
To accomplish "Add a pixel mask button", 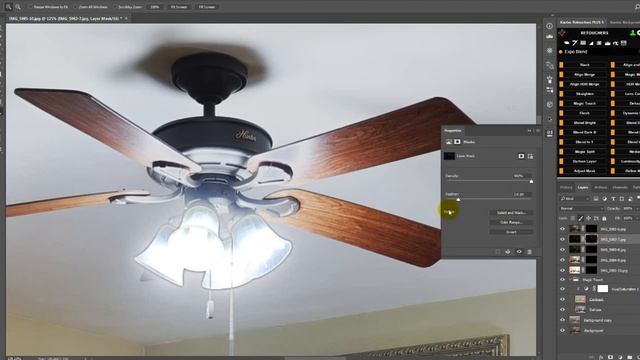I will coord(521,156).
